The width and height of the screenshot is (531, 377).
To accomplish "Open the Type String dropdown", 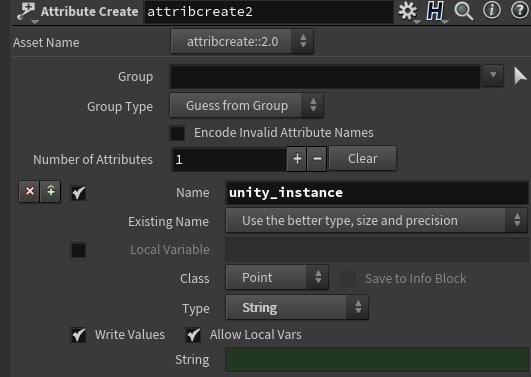I will click(x=297, y=307).
